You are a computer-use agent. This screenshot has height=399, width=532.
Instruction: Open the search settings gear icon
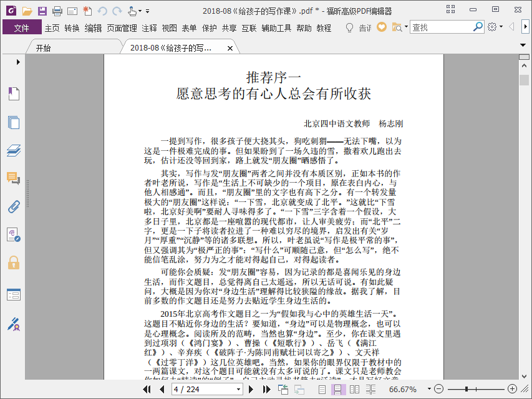(x=492, y=27)
